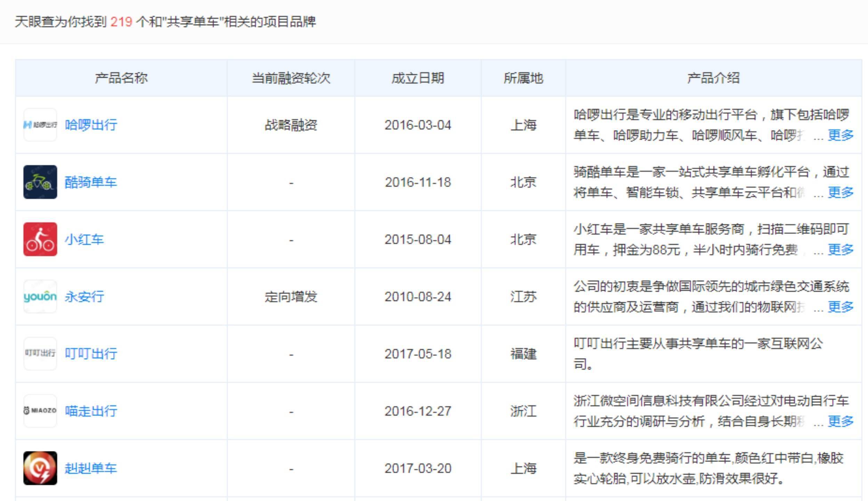Screen dimensions: 868x501
Task: Click the date 2016-12-27
Action: click(x=418, y=411)
